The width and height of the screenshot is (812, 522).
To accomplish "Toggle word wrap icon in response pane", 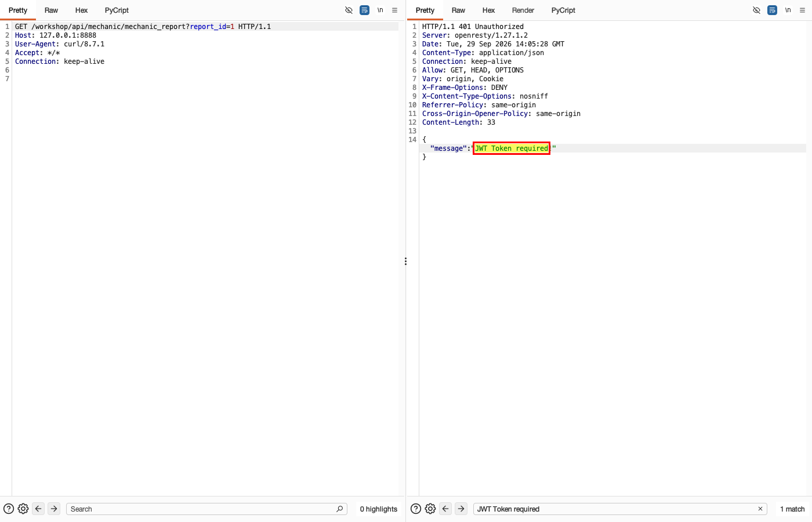I will tap(772, 10).
